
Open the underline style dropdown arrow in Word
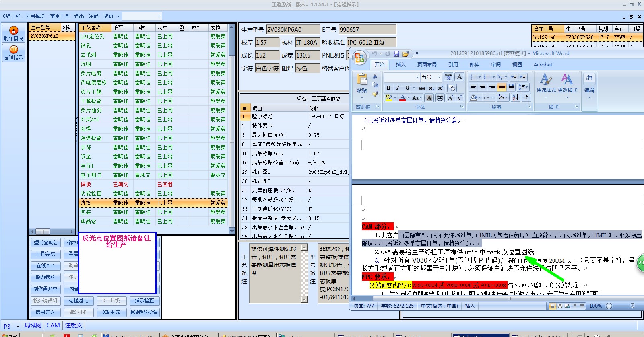click(414, 88)
